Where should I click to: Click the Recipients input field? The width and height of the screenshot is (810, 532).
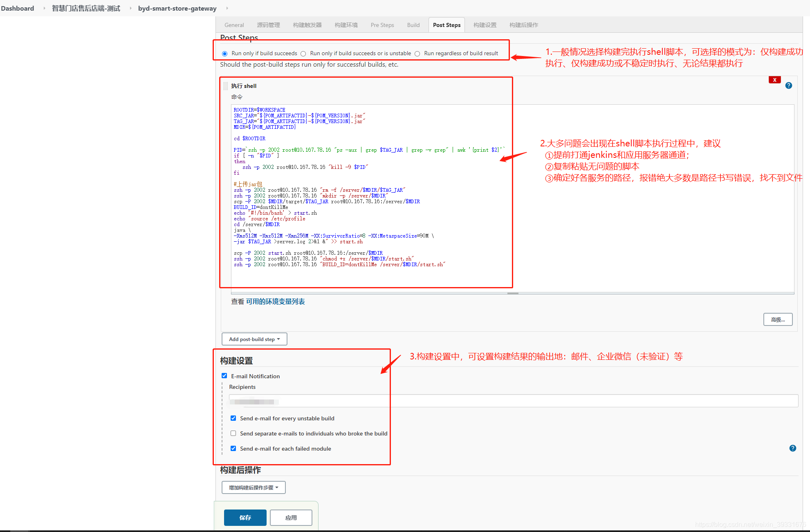[513, 401]
